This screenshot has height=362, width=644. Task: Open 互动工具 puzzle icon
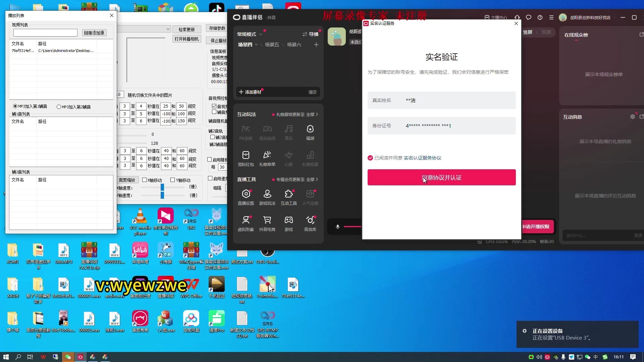pyautogui.click(x=288, y=197)
